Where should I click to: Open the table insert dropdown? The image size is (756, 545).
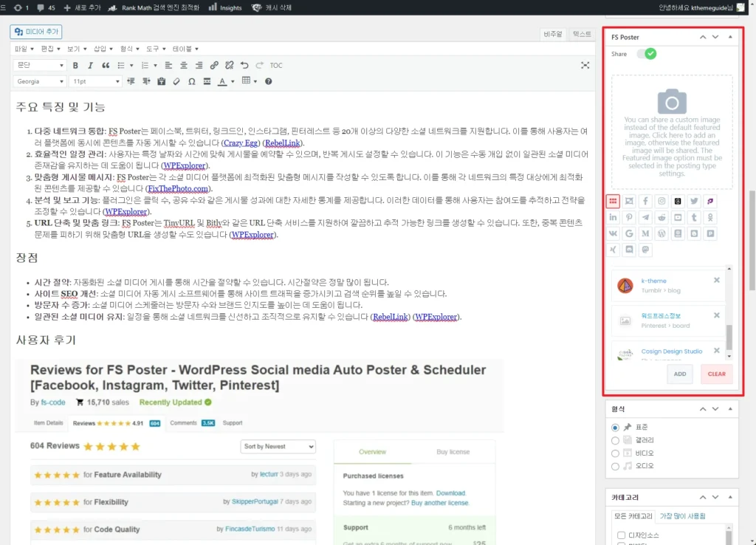(x=250, y=81)
